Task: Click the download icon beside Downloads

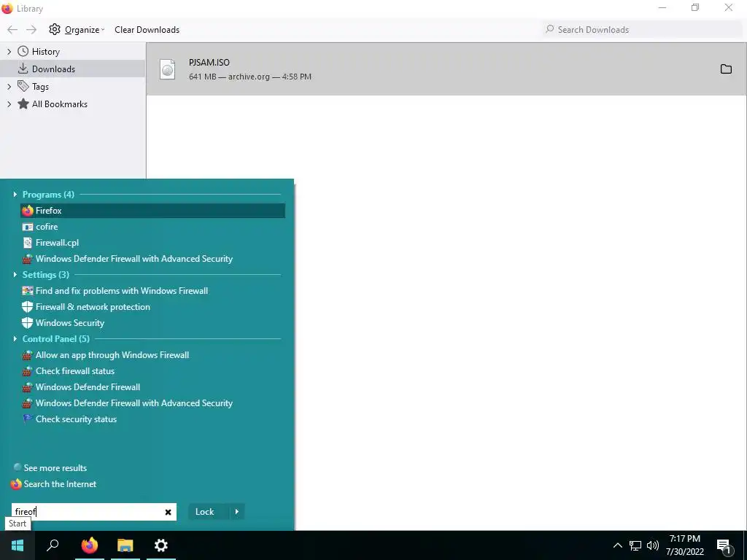Action: click(23, 69)
